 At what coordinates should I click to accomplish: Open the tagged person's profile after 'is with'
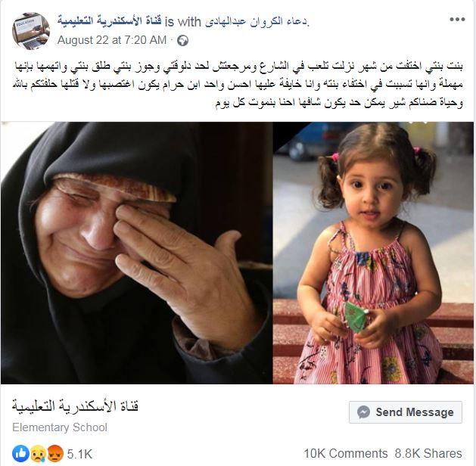pos(257,22)
